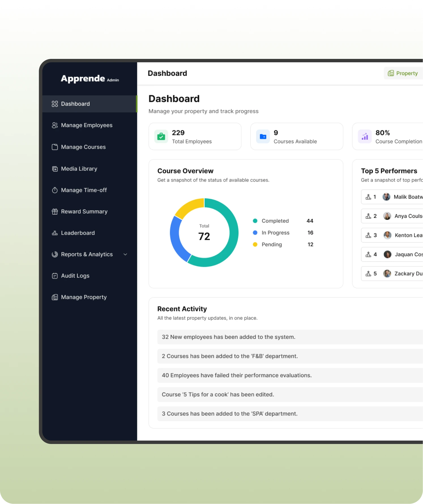Image resolution: width=423 pixels, height=504 pixels.
Task: Click the blue In Progress legend dot
Action: point(255,233)
